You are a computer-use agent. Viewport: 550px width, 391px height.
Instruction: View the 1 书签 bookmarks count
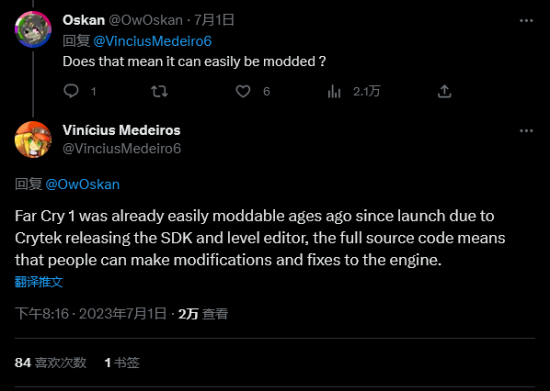pos(122,362)
